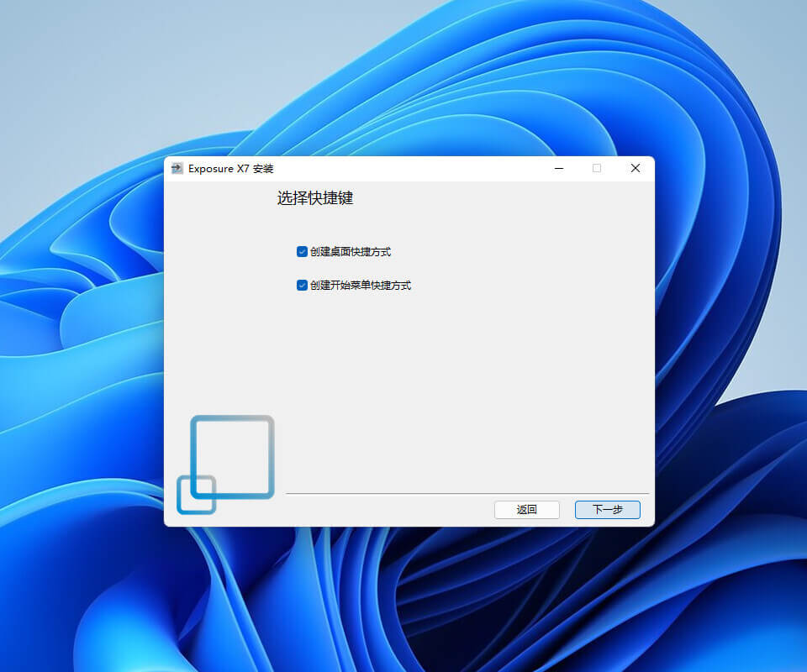Click the 选择快捷键 heading
The width and height of the screenshot is (807, 672).
click(314, 198)
